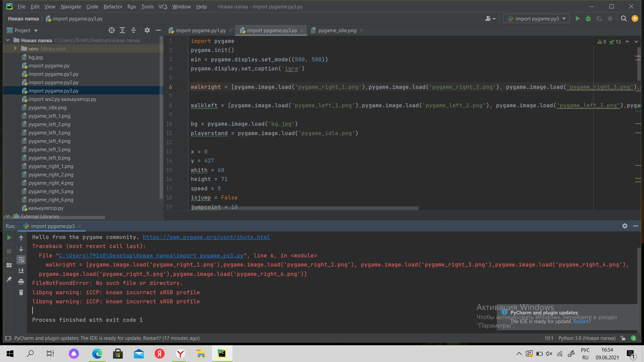The width and height of the screenshot is (644, 362).
Task: Open Microsoft Edge from taskbar
Action: [x=97, y=353]
